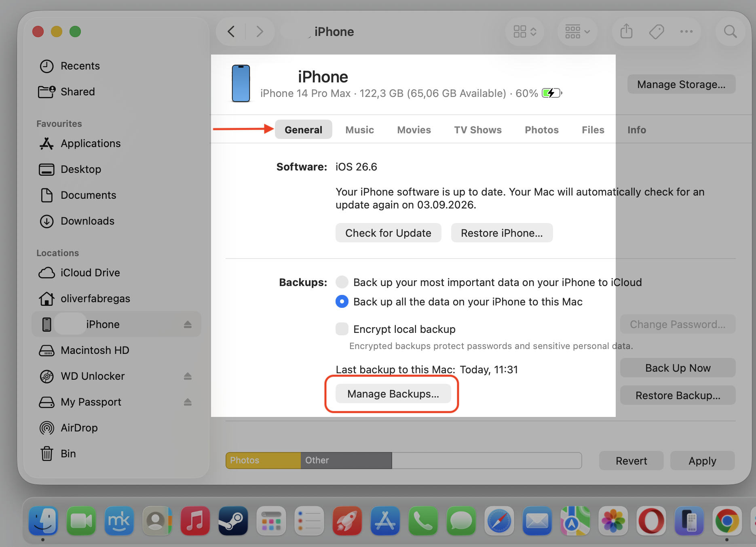Click Apply button
Image resolution: width=756 pixels, height=547 pixels.
tap(702, 461)
